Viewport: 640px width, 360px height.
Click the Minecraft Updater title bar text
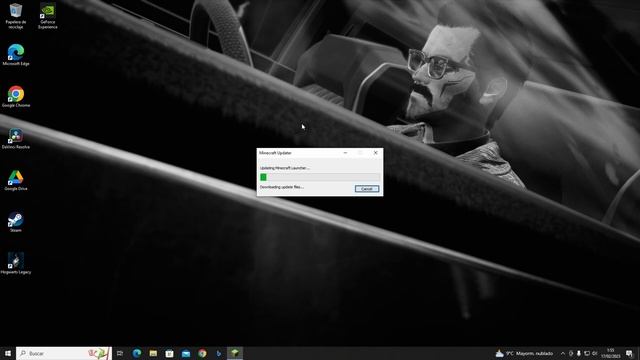pyautogui.click(x=276, y=153)
